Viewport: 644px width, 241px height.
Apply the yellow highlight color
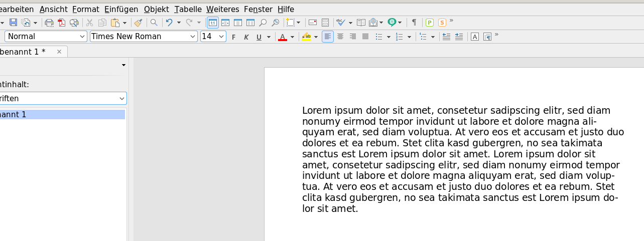point(306,37)
